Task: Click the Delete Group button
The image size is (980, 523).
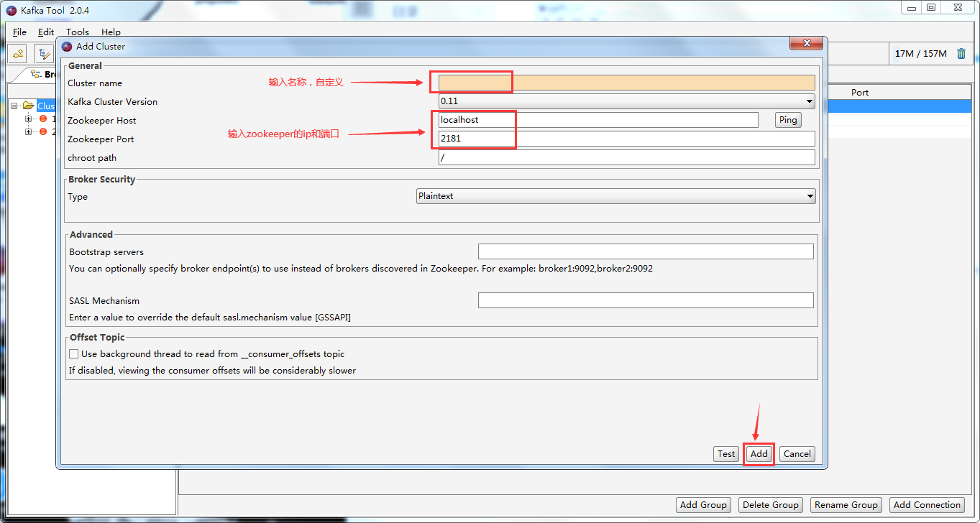Action: [771, 505]
